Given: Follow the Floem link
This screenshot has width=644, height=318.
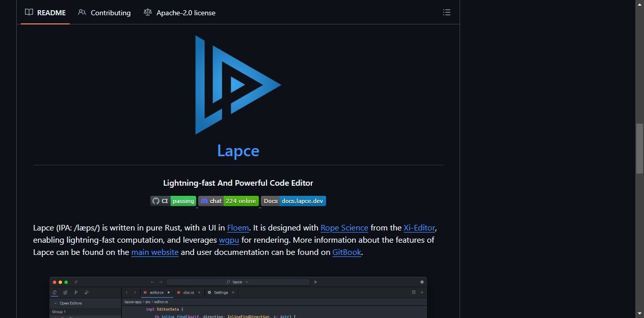Looking at the screenshot, I should 238,227.
